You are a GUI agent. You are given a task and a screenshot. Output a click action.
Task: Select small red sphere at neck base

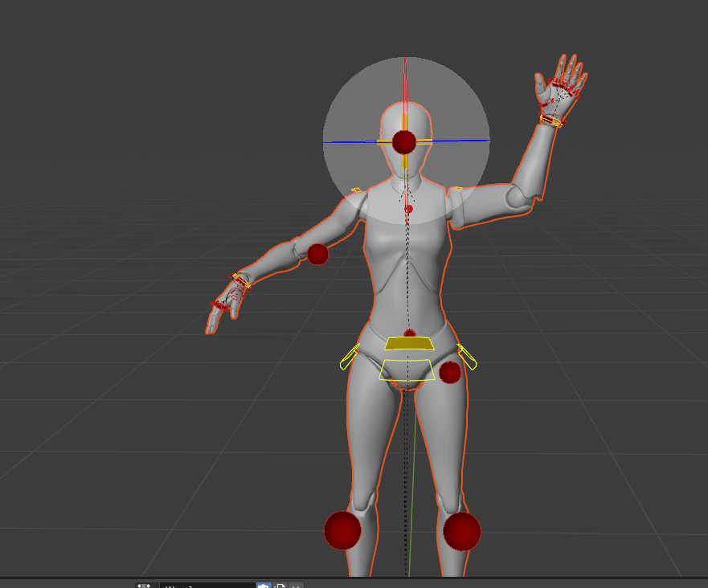[x=408, y=209]
